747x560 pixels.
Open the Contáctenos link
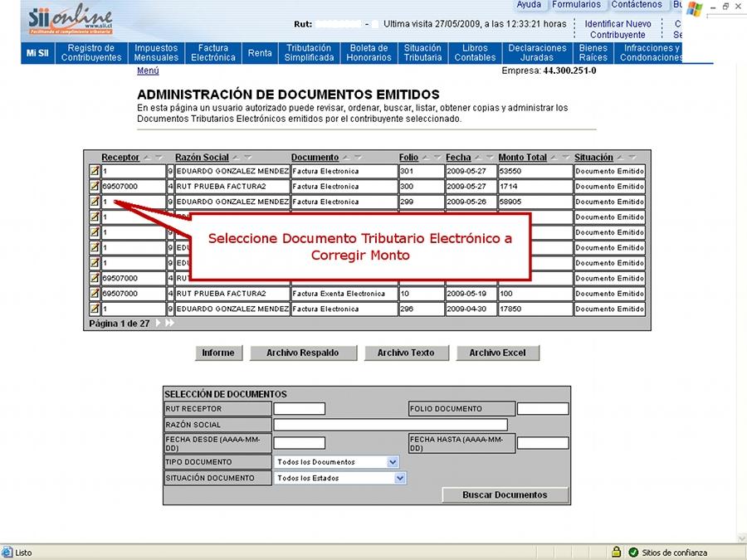tap(637, 5)
